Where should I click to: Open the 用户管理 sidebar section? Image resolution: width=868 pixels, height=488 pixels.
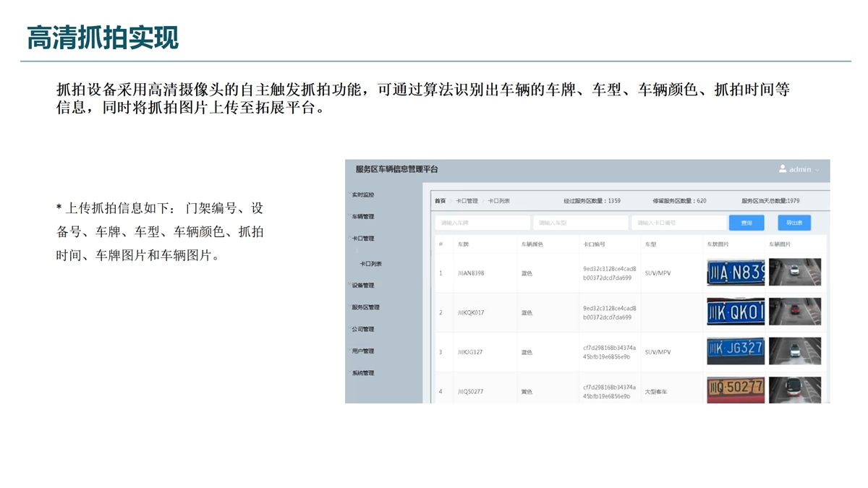click(363, 351)
